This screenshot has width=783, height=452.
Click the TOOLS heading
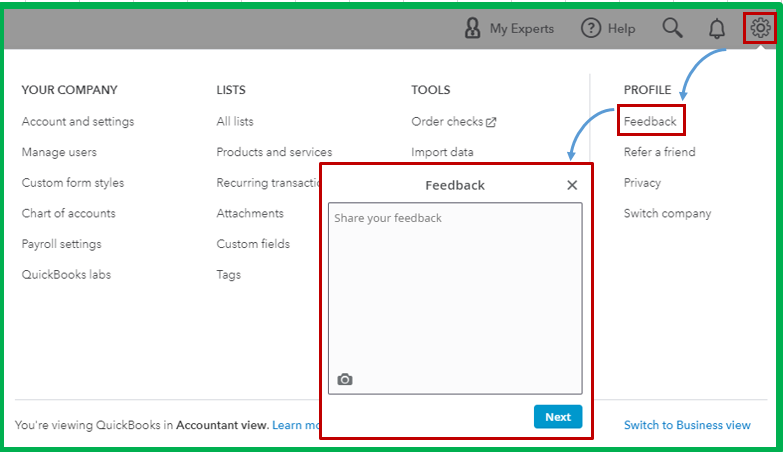tap(430, 90)
